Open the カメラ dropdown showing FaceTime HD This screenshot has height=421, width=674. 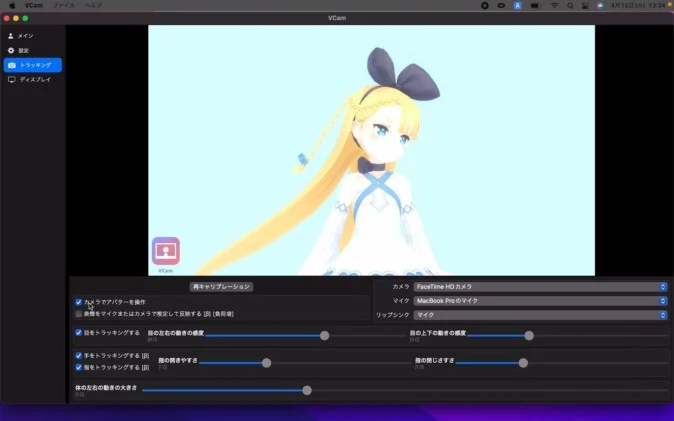[540, 287]
